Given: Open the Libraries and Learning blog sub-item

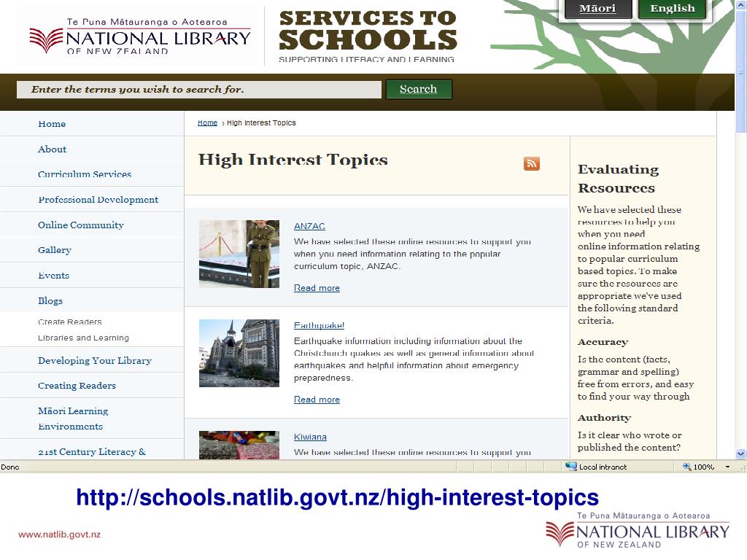Looking at the screenshot, I should pyautogui.click(x=83, y=338).
